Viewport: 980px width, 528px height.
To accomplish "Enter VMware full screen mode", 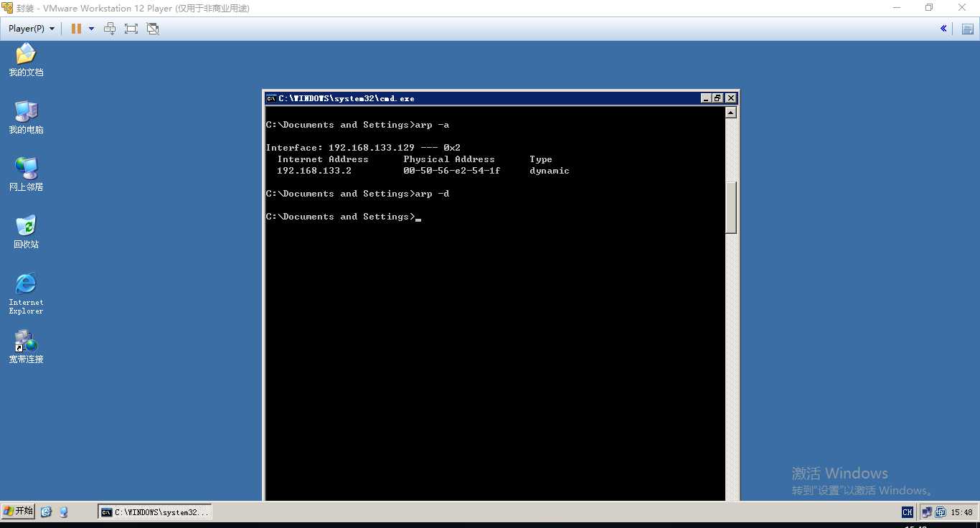I will click(131, 29).
